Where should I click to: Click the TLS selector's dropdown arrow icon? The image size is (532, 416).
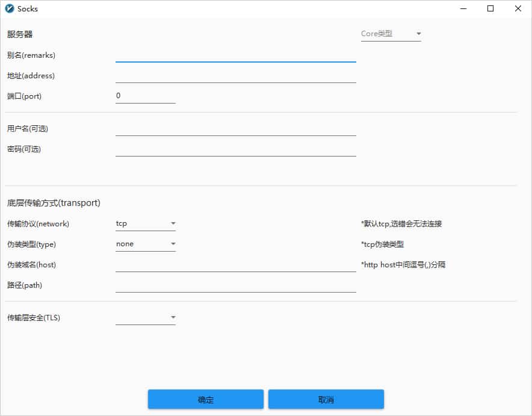(x=173, y=317)
